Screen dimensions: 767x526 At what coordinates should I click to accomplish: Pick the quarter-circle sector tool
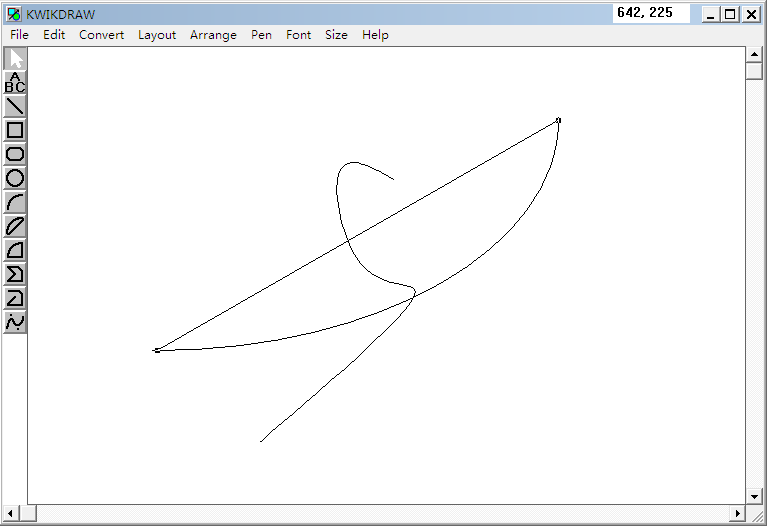[15, 250]
